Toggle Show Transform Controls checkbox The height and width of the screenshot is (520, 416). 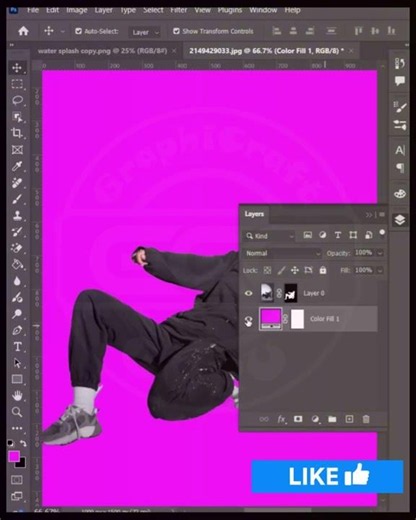(x=176, y=31)
